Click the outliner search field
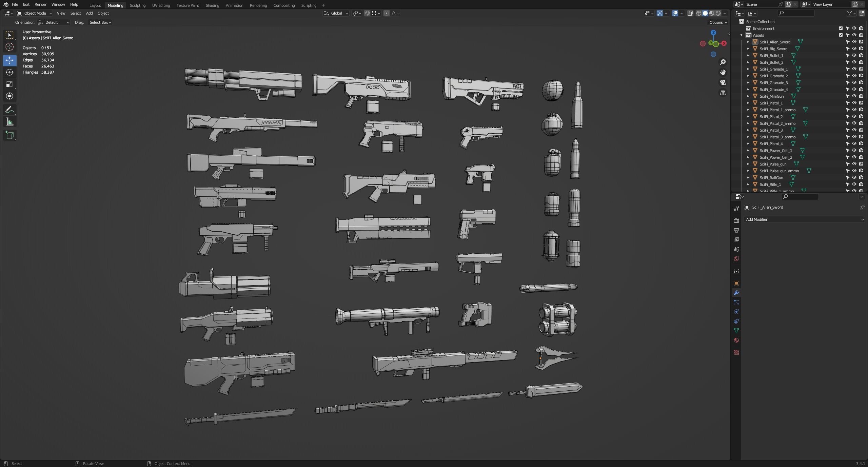Screen dimensions: 868x467 (x=796, y=13)
